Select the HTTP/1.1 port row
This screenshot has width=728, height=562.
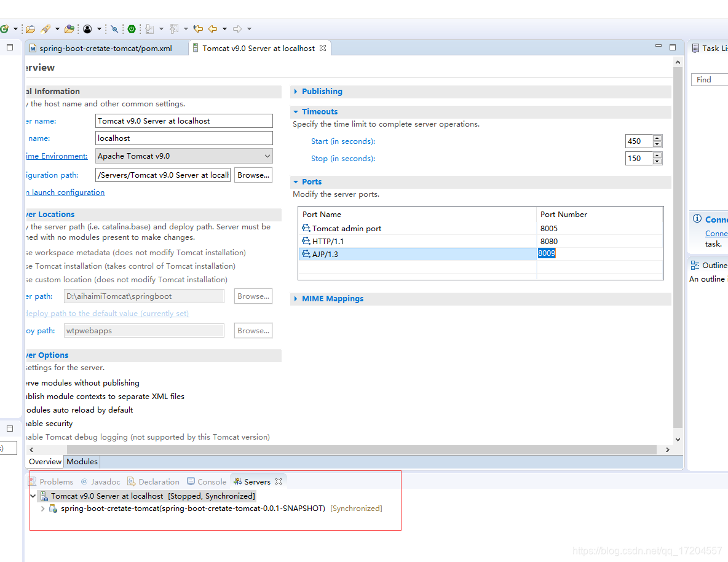click(481, 241)
